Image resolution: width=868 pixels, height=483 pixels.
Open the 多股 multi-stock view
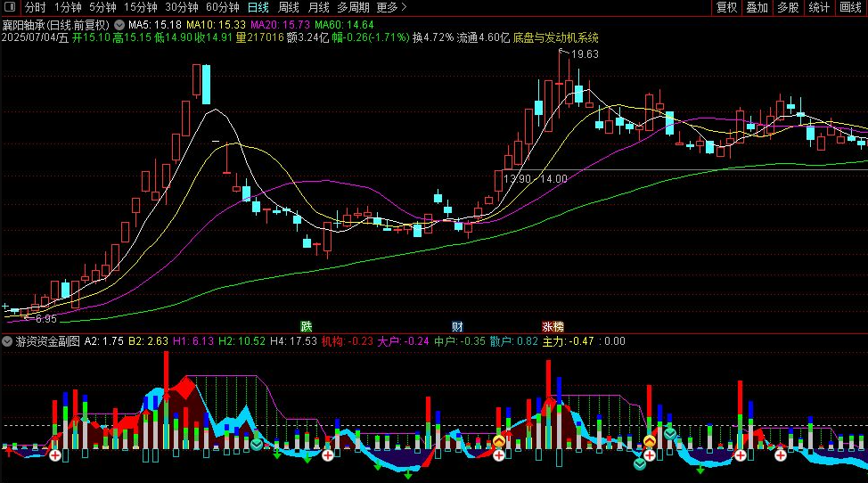pos(789,7)
